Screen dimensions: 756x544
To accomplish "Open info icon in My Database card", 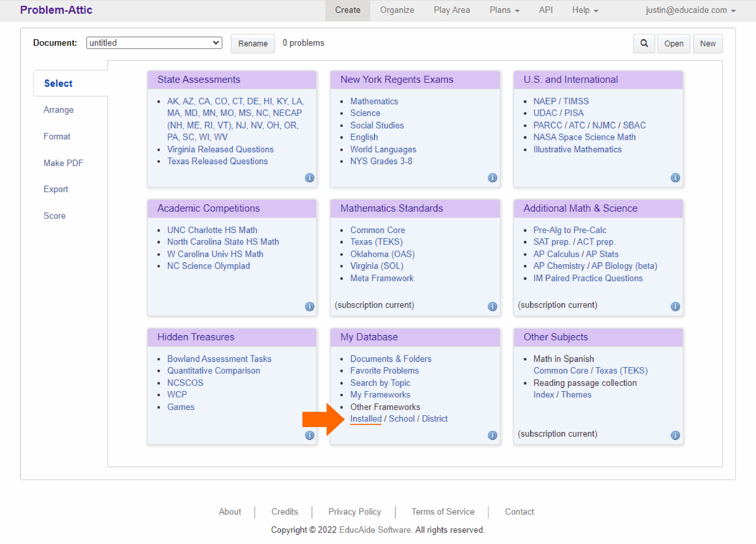I will pyautogui.click(x=492, y=435).
